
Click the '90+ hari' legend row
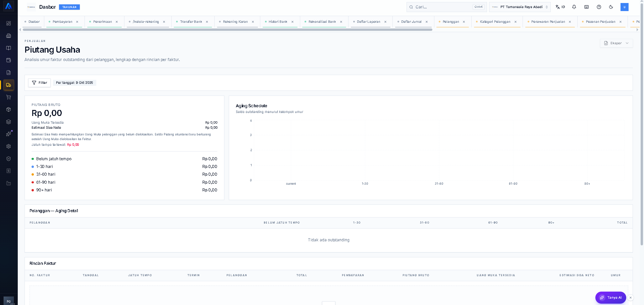[x=124, y=190]
